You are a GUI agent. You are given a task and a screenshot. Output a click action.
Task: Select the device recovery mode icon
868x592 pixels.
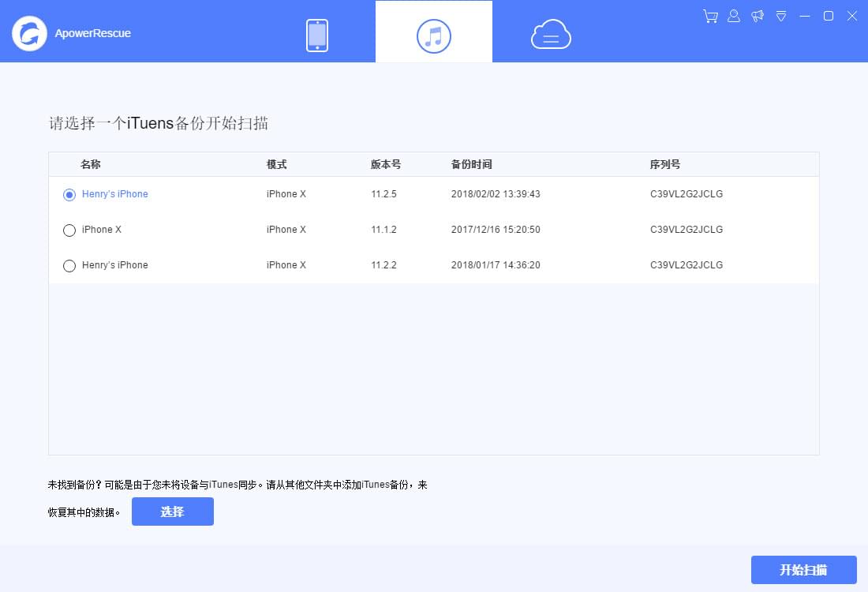pyautogui.click(x=316, y=34)
